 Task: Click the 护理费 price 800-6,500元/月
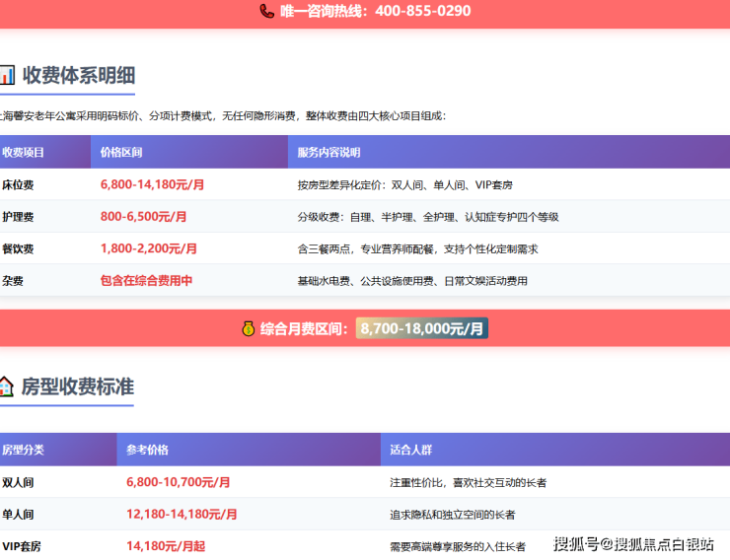click(x=143, y=217)
